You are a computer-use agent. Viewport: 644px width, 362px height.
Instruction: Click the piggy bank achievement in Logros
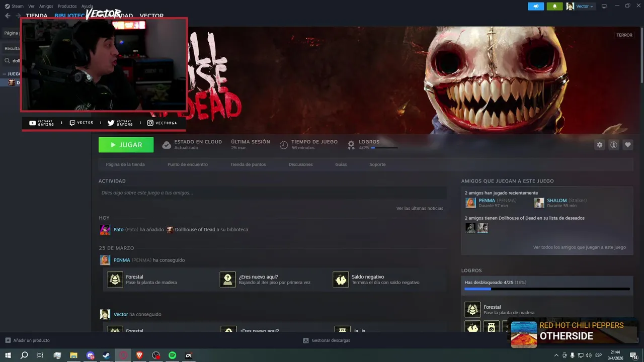point(472,327)
